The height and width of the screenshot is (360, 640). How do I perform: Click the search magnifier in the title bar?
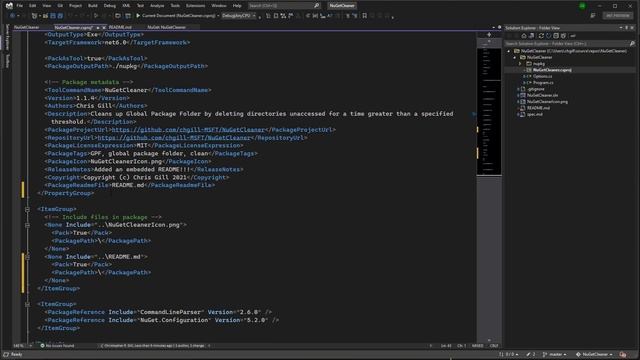pos(316,6)
